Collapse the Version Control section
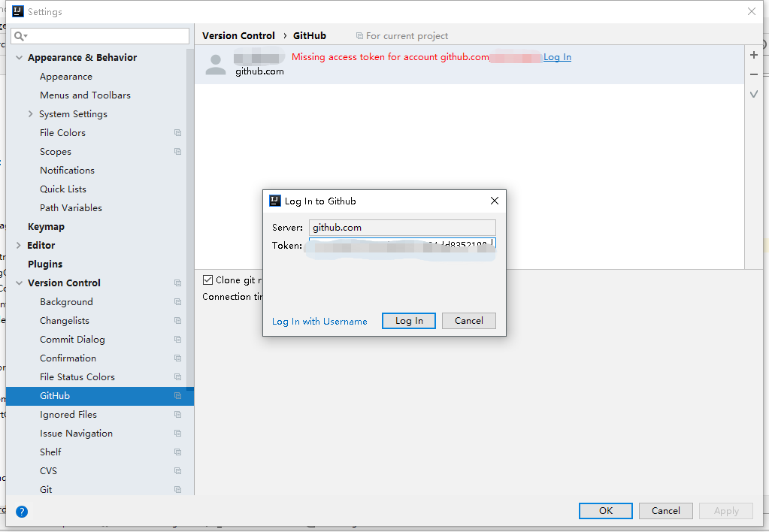Image resolution: width=769 pixels, height=532 pixels. tap(19, 283)
